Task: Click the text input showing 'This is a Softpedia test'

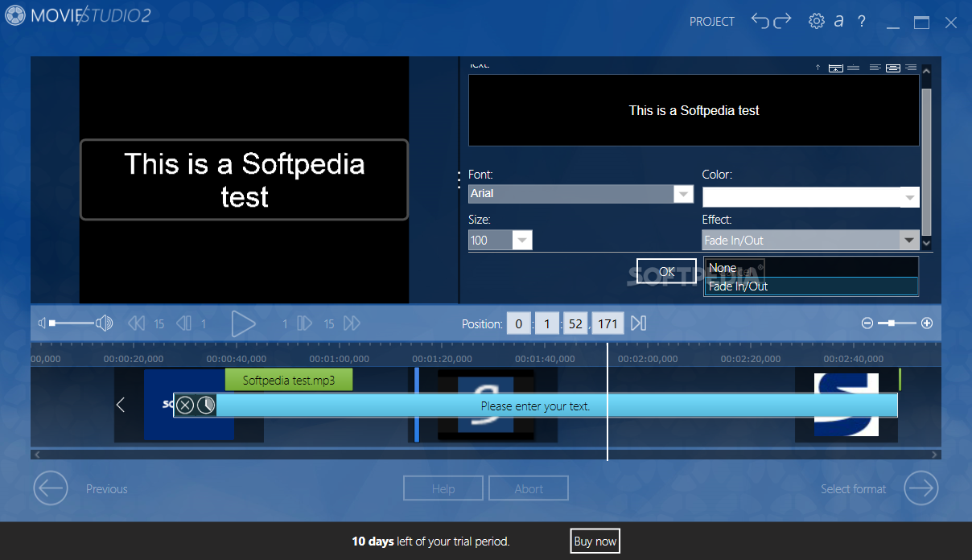Action: pos(694,110)
